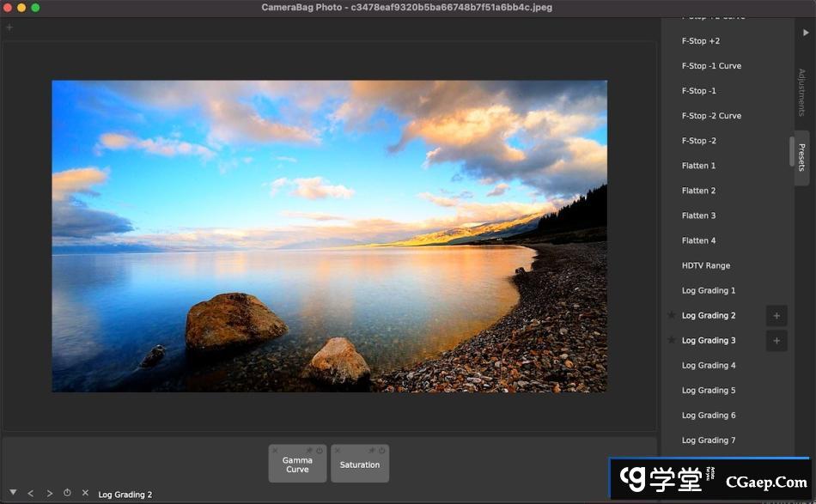Viewport: 816px width, 504px height.
Task: Click the pin icon on Gamma Curve tile
Action: point(309,451)
